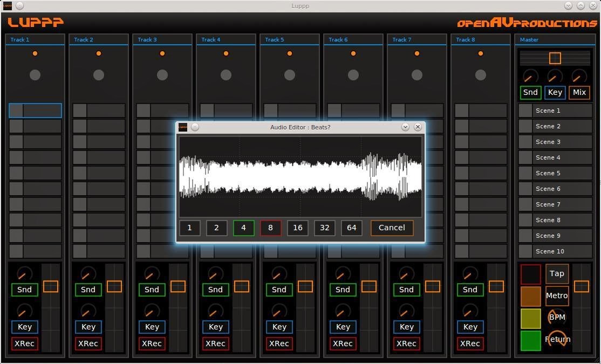Enable XRec on Track 3
The height and width of the screenshot is (364, 601).
point(152,344)
